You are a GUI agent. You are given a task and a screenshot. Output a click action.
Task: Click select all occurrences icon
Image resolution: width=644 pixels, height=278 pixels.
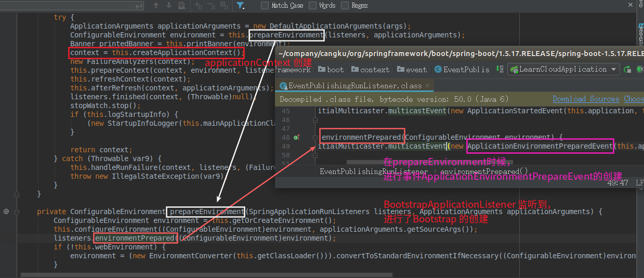coord(225,5)
